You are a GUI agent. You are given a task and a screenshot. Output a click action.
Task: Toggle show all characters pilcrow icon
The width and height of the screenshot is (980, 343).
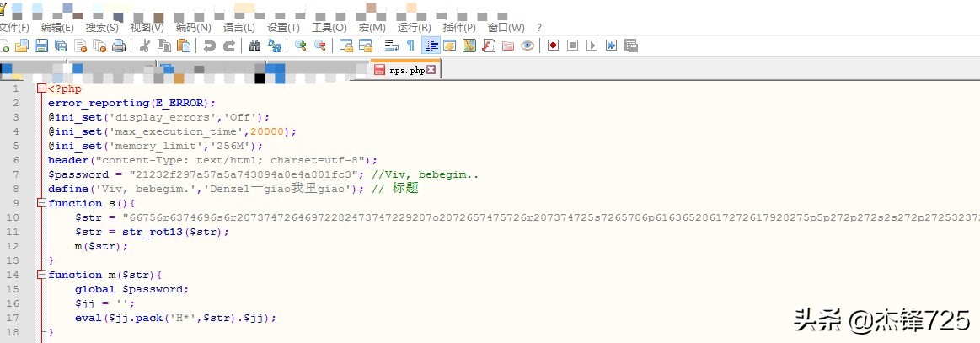(x=410, y=45)
